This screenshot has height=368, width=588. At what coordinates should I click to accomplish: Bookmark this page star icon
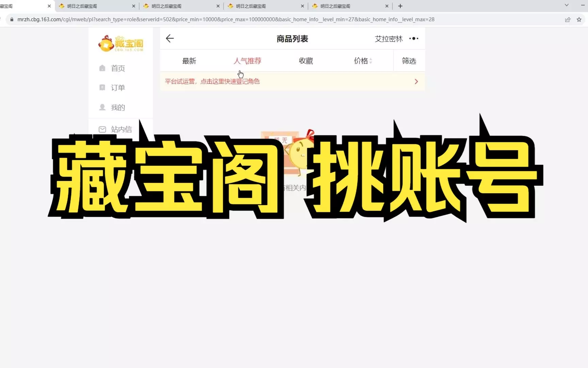click(x=579, y=19)
